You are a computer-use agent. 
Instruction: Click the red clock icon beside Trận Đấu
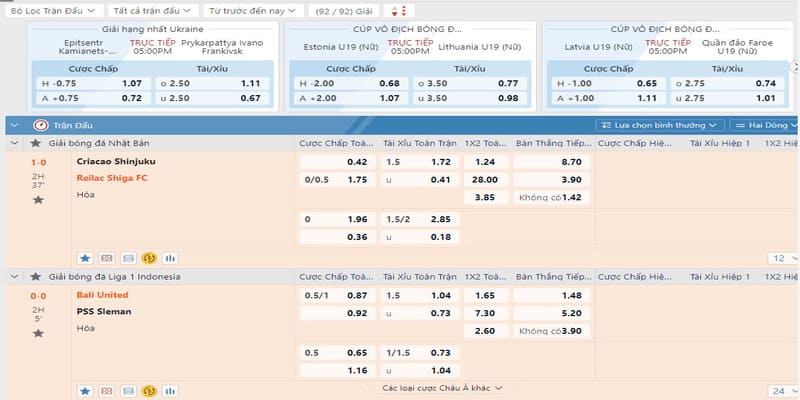click(41, 125)
